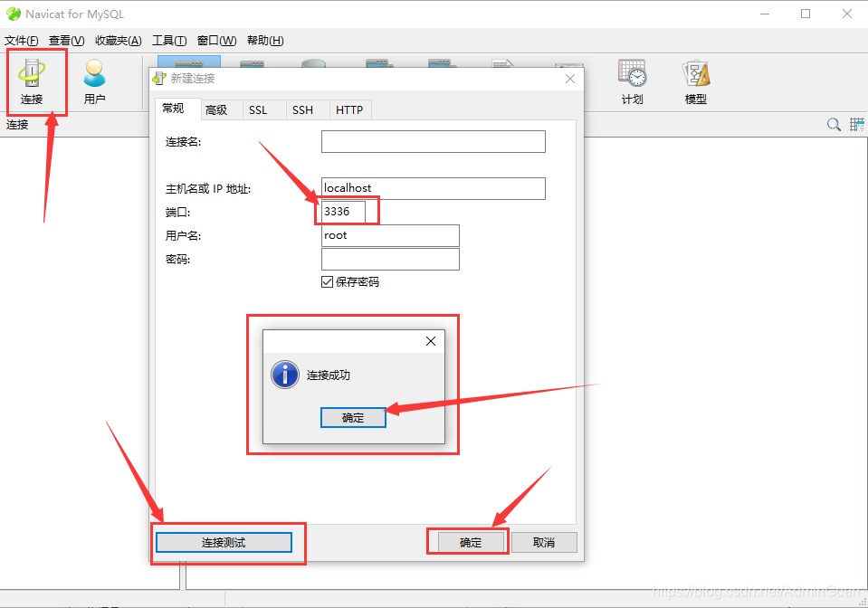Screen dimensions: 868x608
Task: Switch to the HTTP tab
Action: pyautogui.click(x=349, y=110)
